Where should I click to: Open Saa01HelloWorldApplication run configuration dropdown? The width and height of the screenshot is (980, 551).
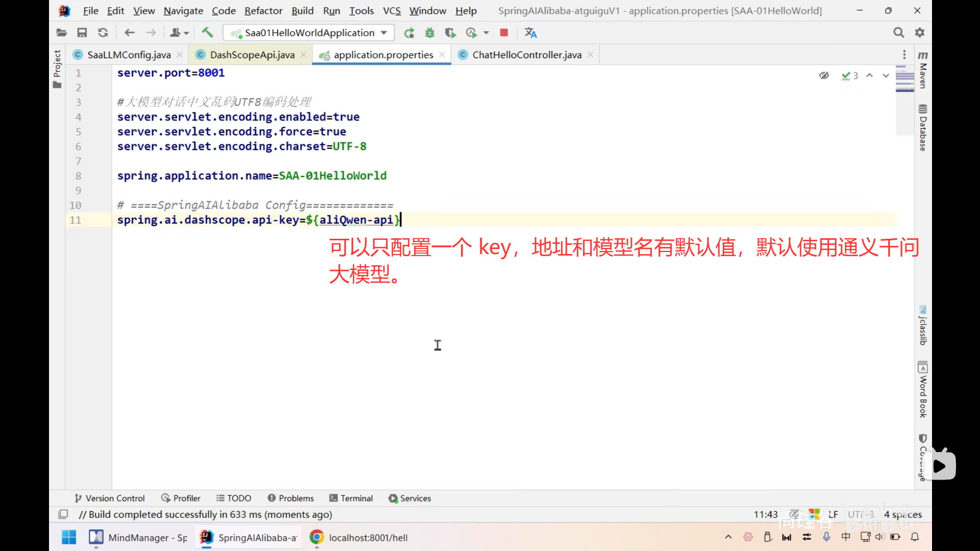coord(309,33)
